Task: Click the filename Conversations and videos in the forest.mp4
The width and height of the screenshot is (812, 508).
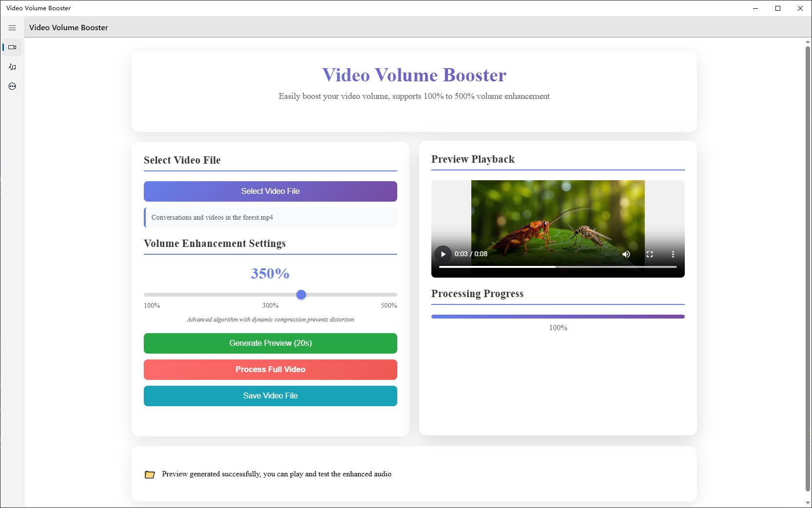Action: (x=212, y=218)
